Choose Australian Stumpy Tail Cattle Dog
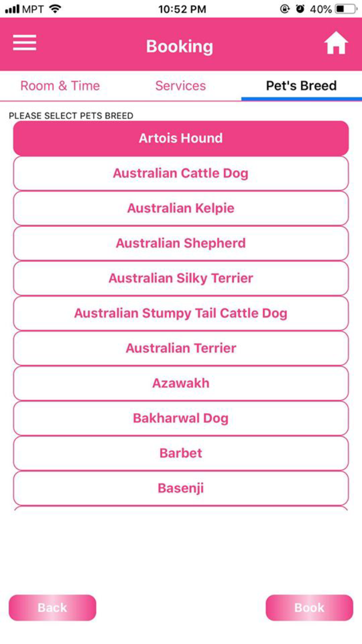 pos(181,313)
